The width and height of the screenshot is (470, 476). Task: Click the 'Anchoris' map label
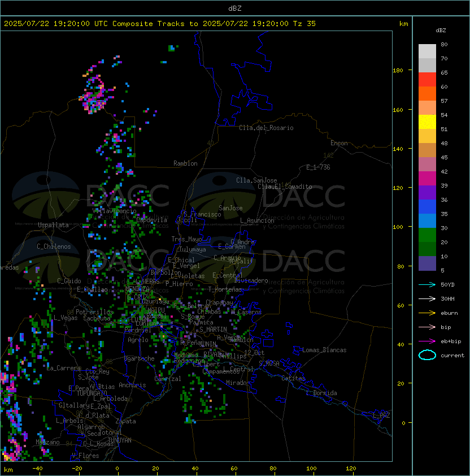point(132,385)
